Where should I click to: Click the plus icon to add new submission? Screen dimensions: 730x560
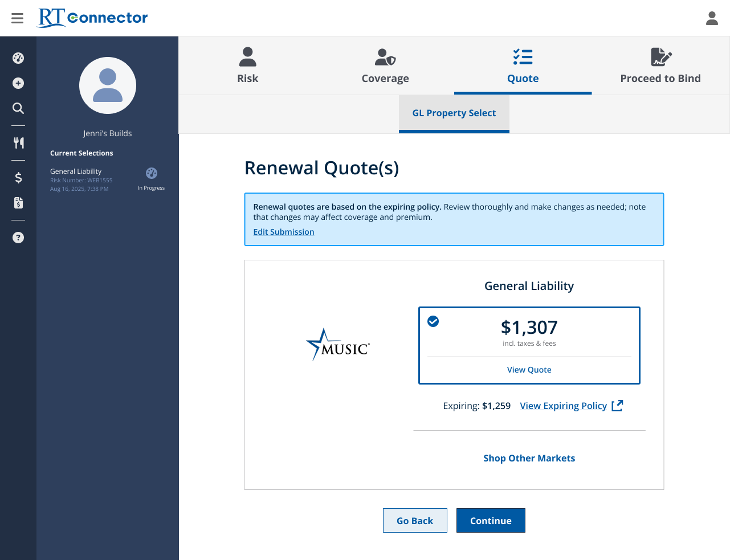(x=18, y=83)
